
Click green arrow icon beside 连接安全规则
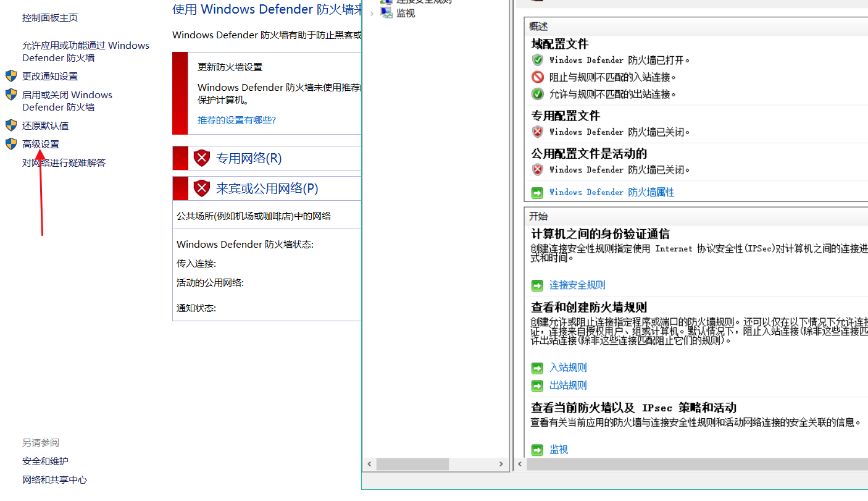(x=538, y=285)
